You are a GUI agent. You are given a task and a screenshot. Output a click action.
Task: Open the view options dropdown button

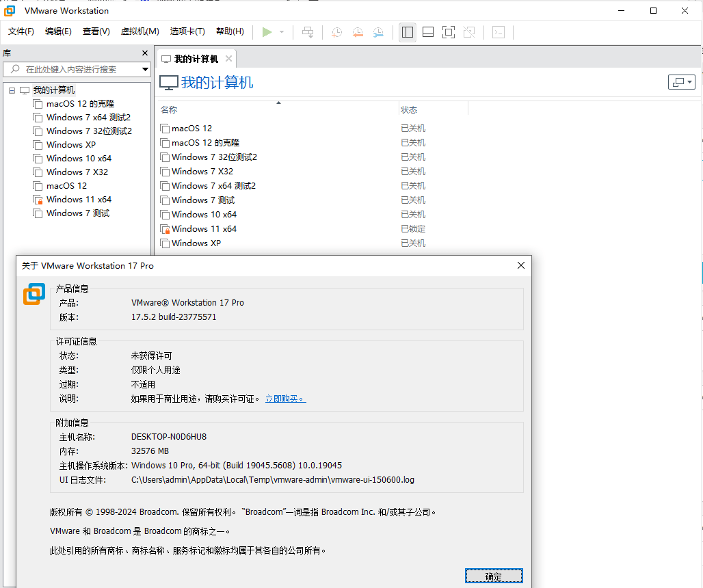pyautogui.click(x=682, y=82)
